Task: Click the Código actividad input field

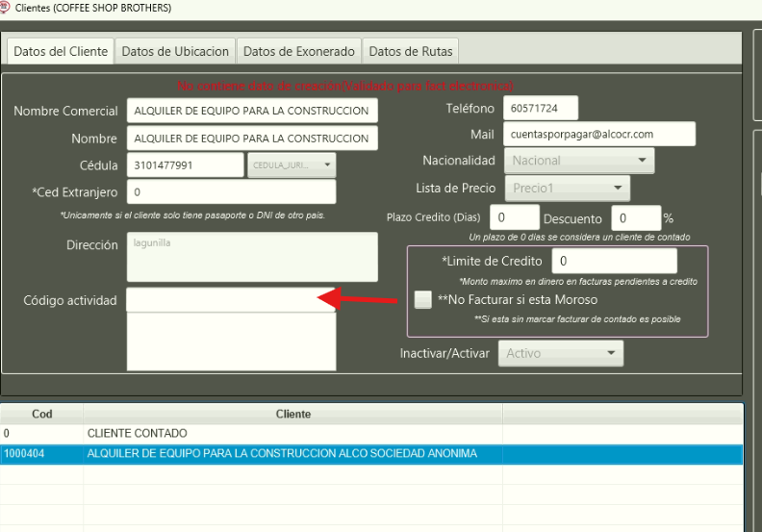Action: (231, 300)
